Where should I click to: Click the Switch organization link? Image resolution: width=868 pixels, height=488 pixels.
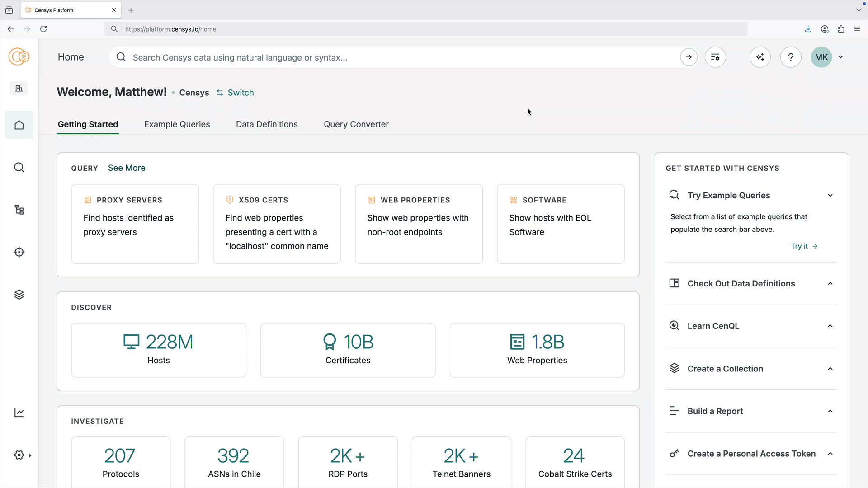click(235, 93)
